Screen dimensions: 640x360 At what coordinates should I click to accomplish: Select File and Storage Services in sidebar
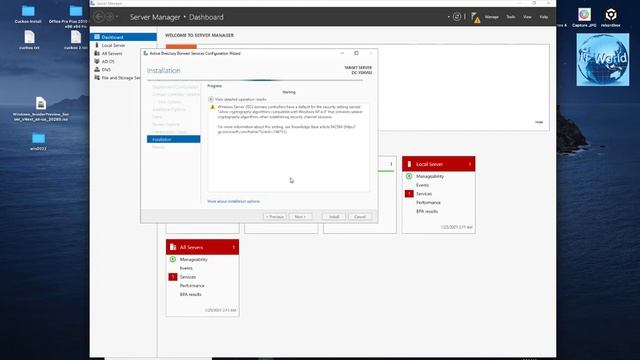point(120,78)
